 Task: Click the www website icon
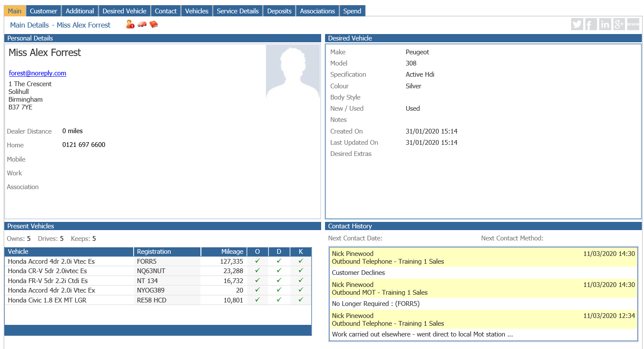click(x=633, y=24)
